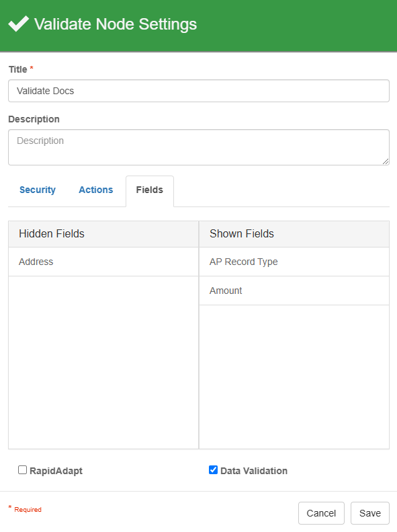Click the checkmark icon in the header
The height and width of the screenshot is (532, 397).
point(19,24)
